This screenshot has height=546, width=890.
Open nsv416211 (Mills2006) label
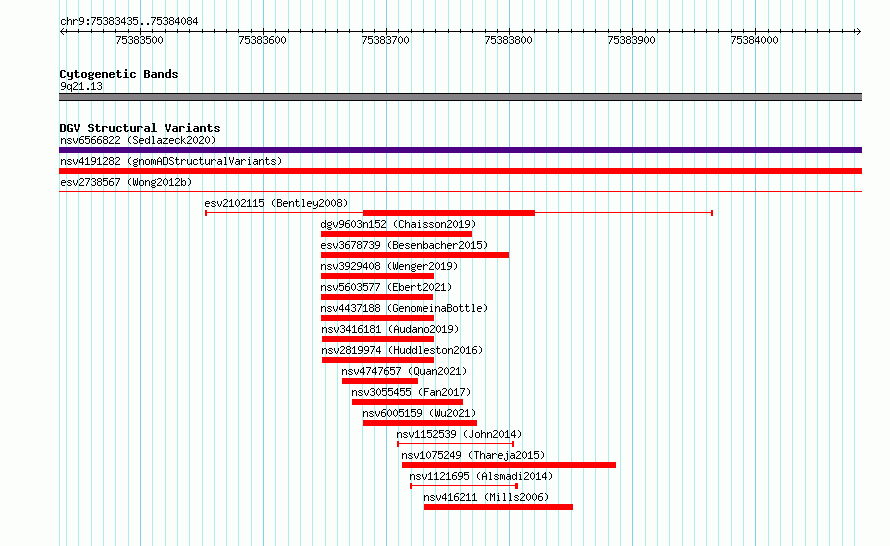[486, 497]
